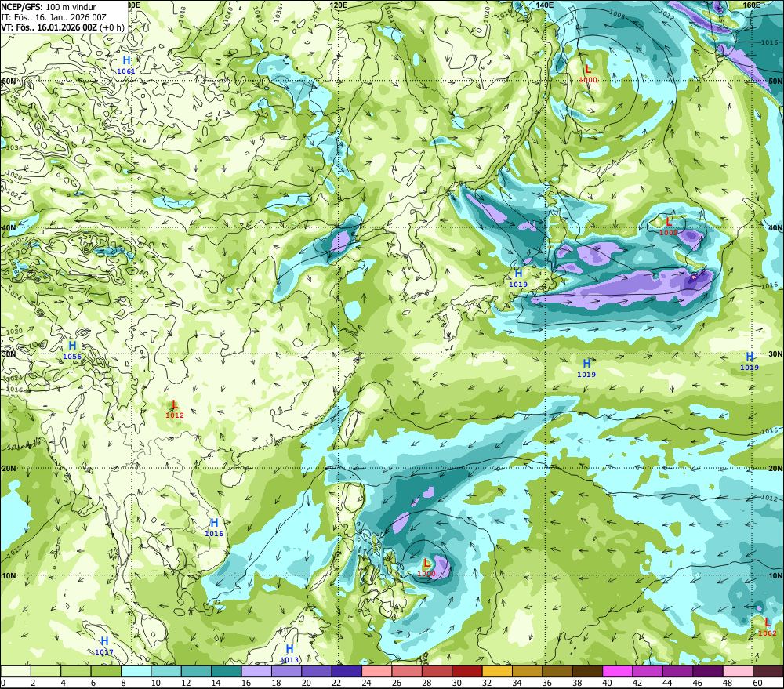
Task: Select the dark indigo 22–24 legend swatch
Action: [347, 672]
